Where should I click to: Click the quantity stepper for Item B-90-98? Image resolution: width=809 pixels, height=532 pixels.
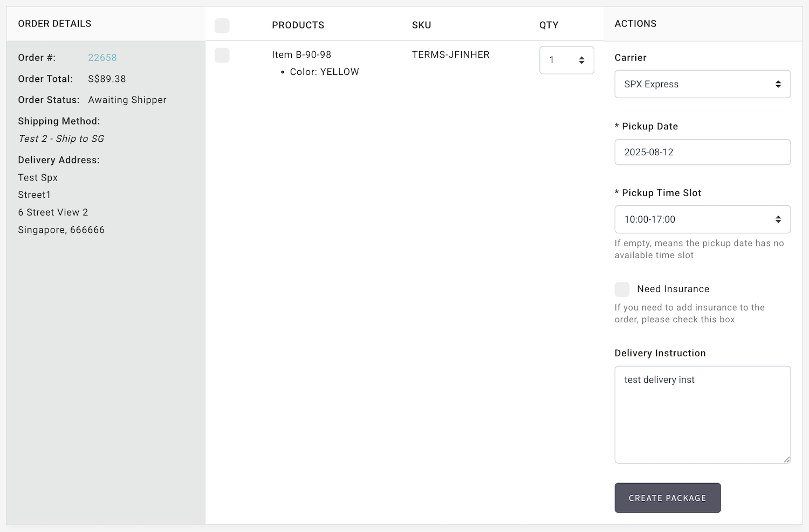tap(567, 60)
